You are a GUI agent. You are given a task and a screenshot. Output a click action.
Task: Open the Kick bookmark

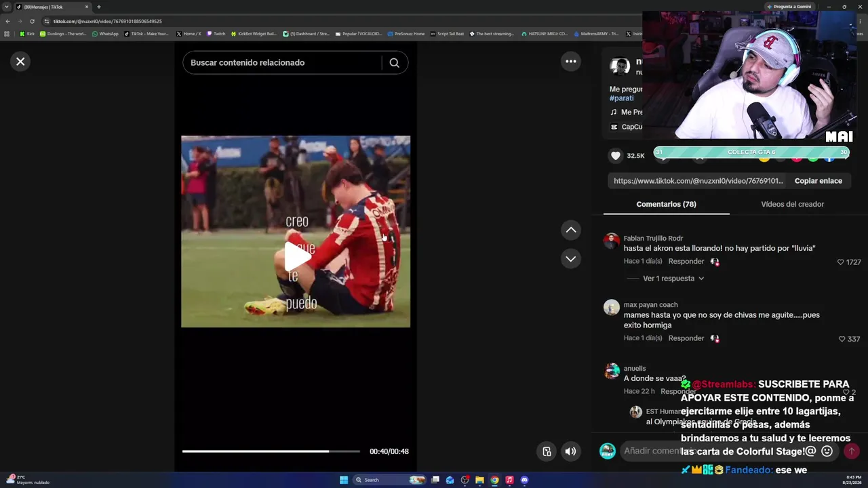click(x=27, y=34)
